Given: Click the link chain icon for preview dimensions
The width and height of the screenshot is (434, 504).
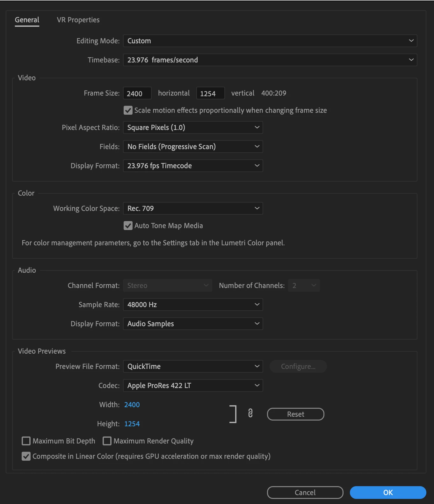Looking at the screenshot, I should pyautogui.click(x=250, y=413).
